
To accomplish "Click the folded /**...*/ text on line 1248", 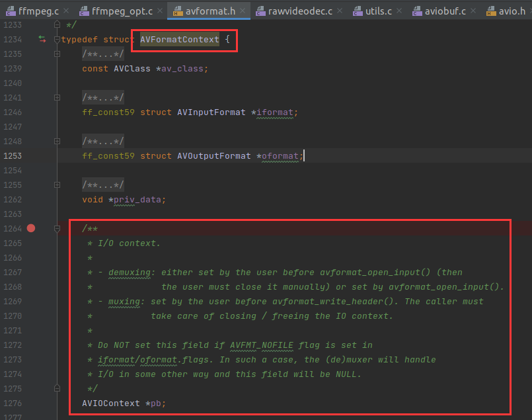I will [103, 142].
